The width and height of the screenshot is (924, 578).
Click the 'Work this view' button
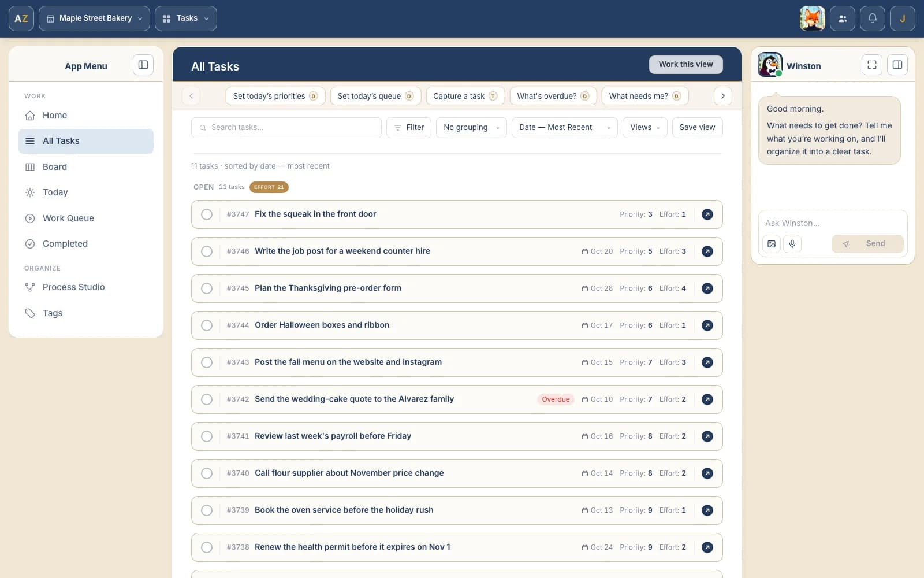[x=685, y=65]
